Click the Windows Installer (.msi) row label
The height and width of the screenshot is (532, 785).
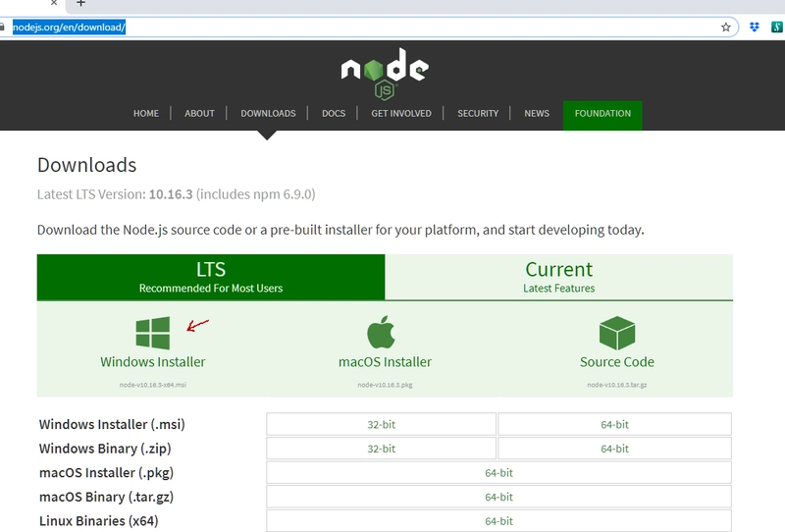click(112, 424)
